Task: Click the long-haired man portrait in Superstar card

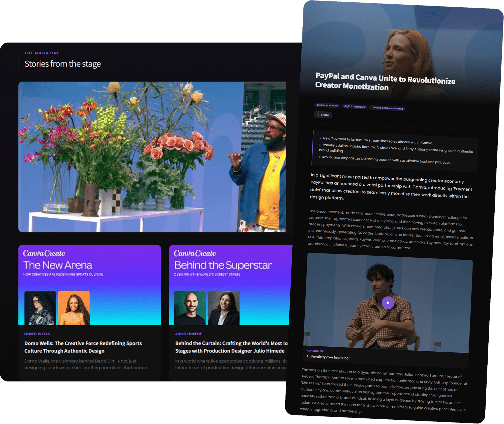Action: pyautogui.click(x=224, y=308)
